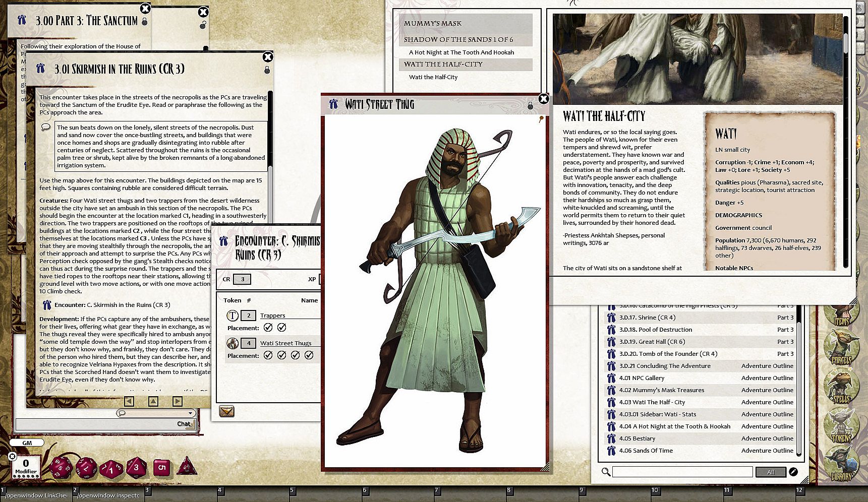Click the Wati Street Thugs count number field
868x502 pixels.
(248, 343)
